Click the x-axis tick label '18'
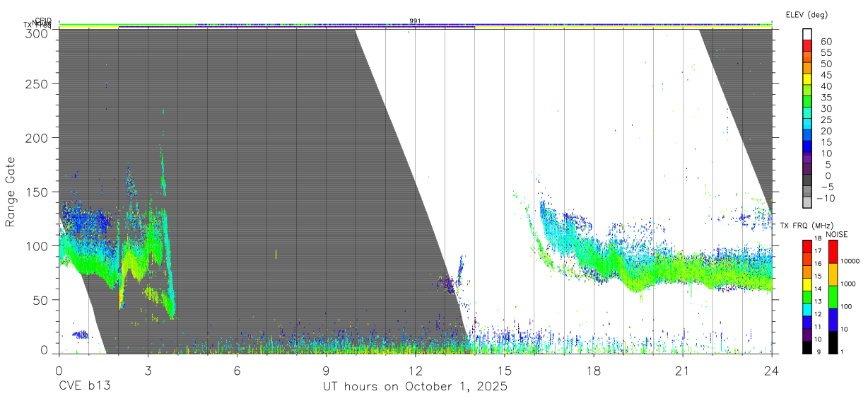This screenshot has width=868, height=401. [593, 371]
